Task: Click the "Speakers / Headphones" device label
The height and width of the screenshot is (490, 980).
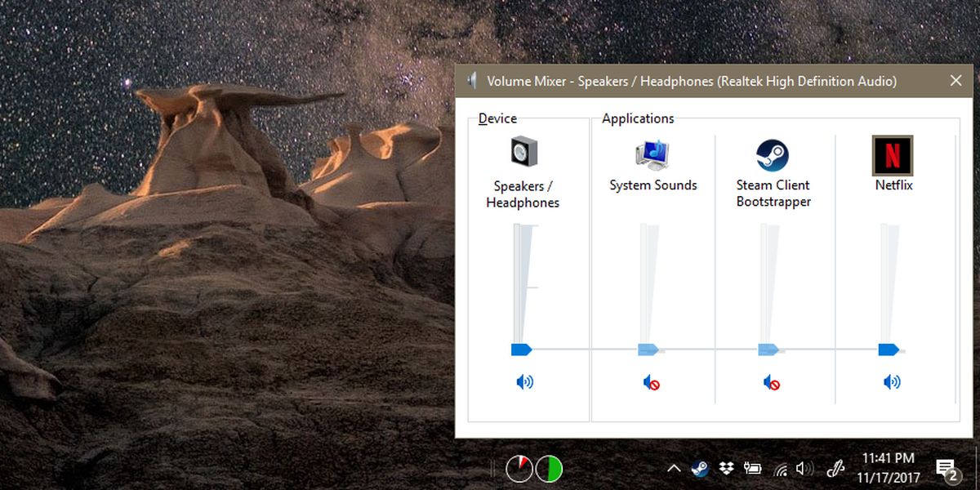Action: (x=523, y=194)
